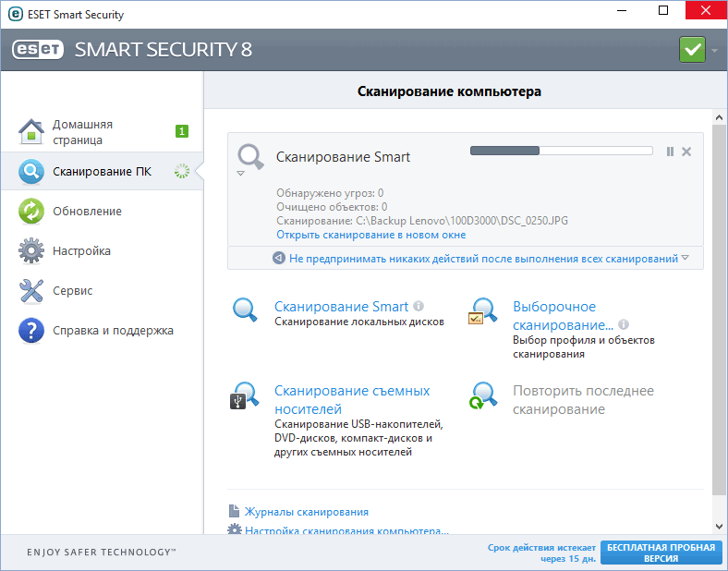The height and width of the screenshot is (571, 728).
Task: Click the removable media scan USB icon
Action: (x=244, y=395)
